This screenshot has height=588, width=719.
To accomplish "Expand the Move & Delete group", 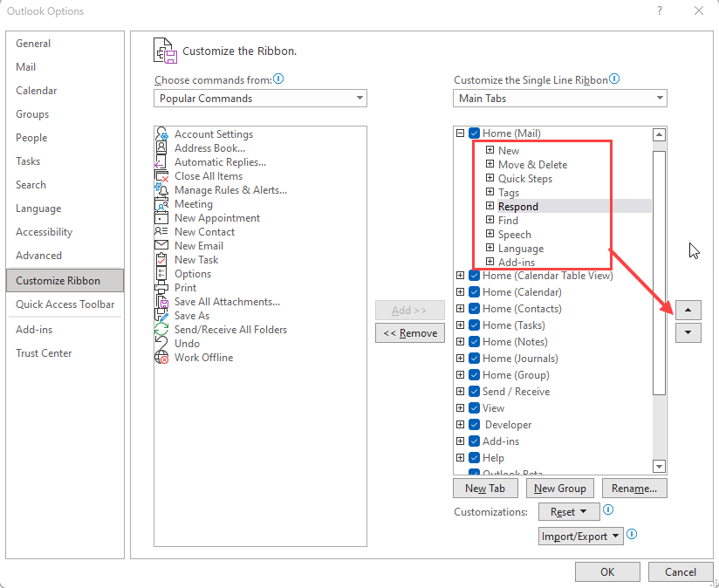I will [x=490, y=164].
